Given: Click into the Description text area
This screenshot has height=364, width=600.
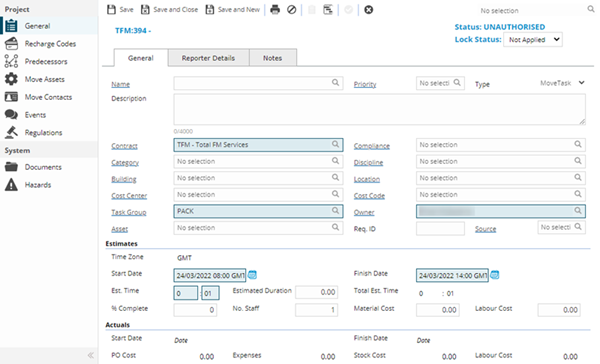Looking at the screenshot, I should (x=379, y=109).
